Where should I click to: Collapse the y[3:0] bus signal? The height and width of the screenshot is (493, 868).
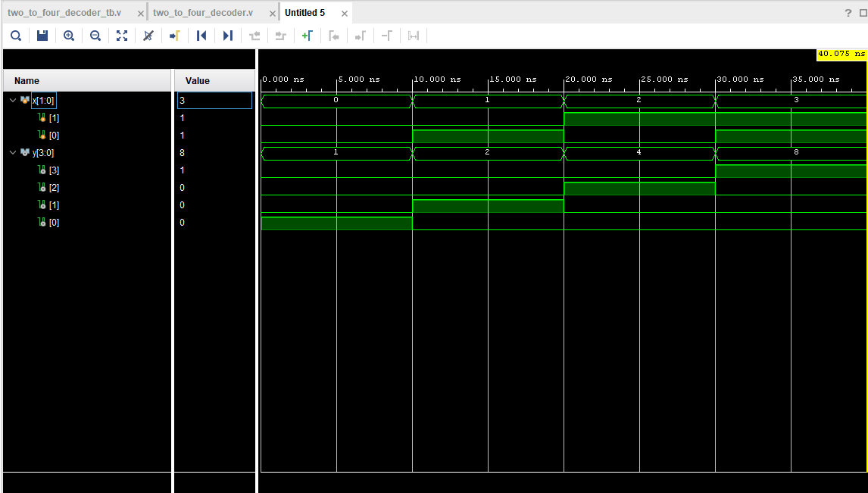click(12, 153)
